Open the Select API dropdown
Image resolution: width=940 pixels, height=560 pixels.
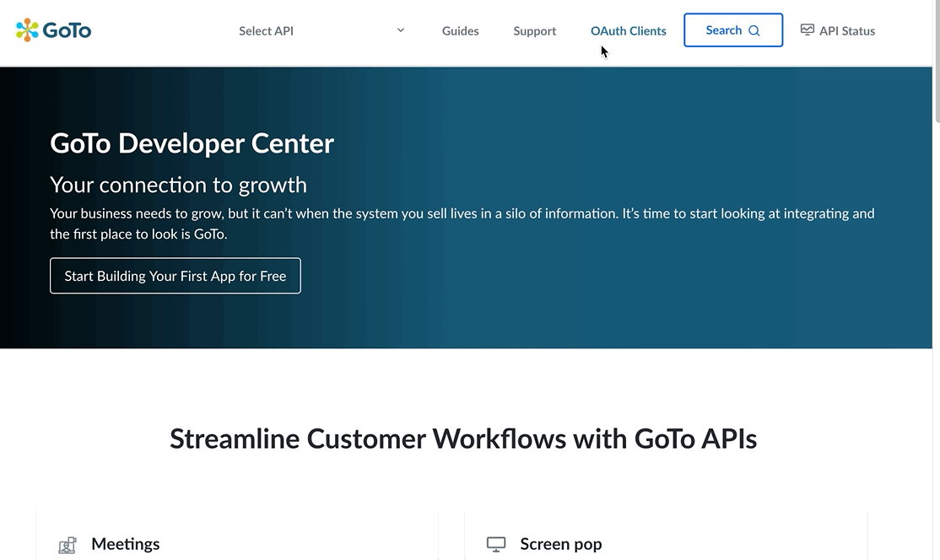[321, 30]
